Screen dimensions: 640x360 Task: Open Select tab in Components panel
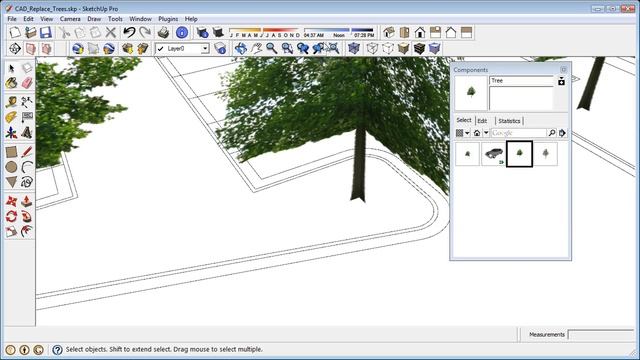click(x=464, y=120)
